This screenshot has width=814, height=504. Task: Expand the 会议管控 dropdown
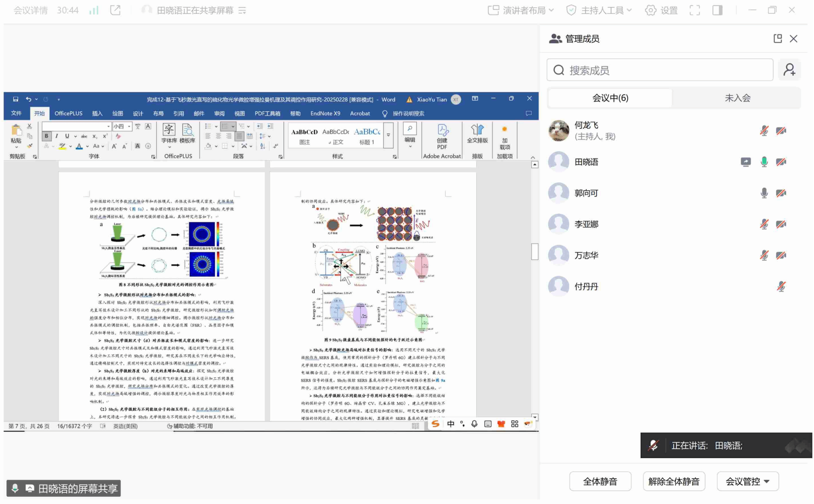pyautogui.click(x=747, y=481)
